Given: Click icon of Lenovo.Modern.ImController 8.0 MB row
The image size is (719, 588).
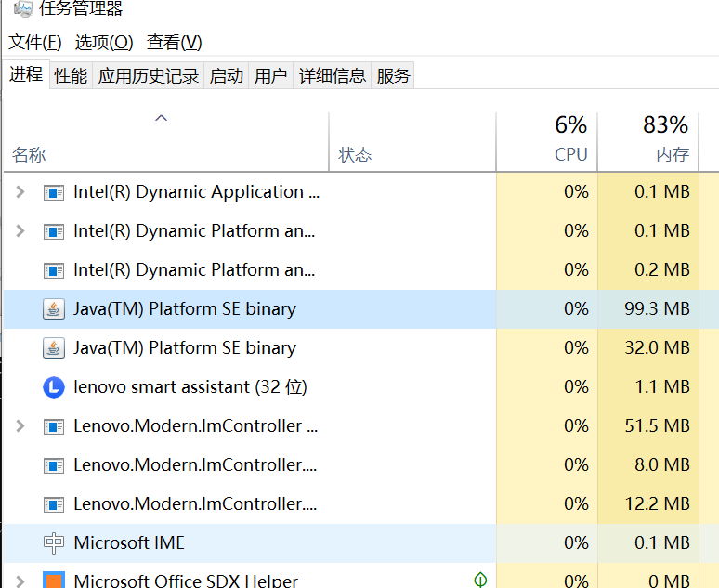Looking at the screenshot, I should pyautogui.click(x=54, y=466).
